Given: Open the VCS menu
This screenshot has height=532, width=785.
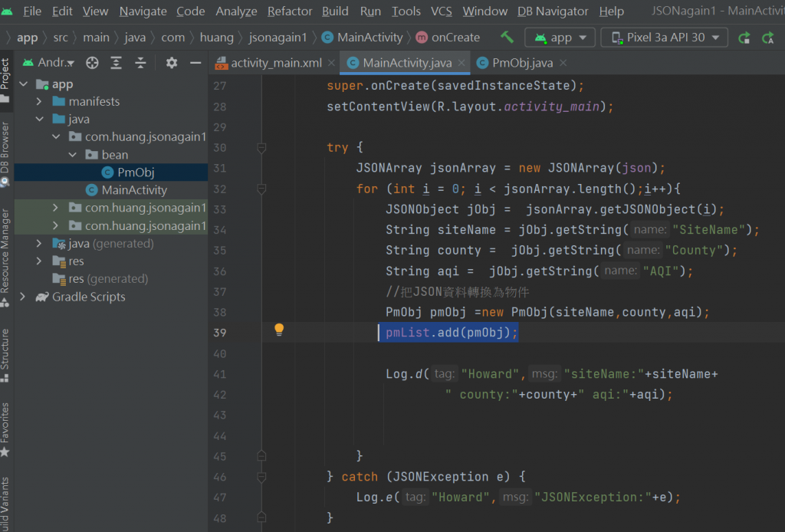Looking at the screenshot, I should pos(441,11).
